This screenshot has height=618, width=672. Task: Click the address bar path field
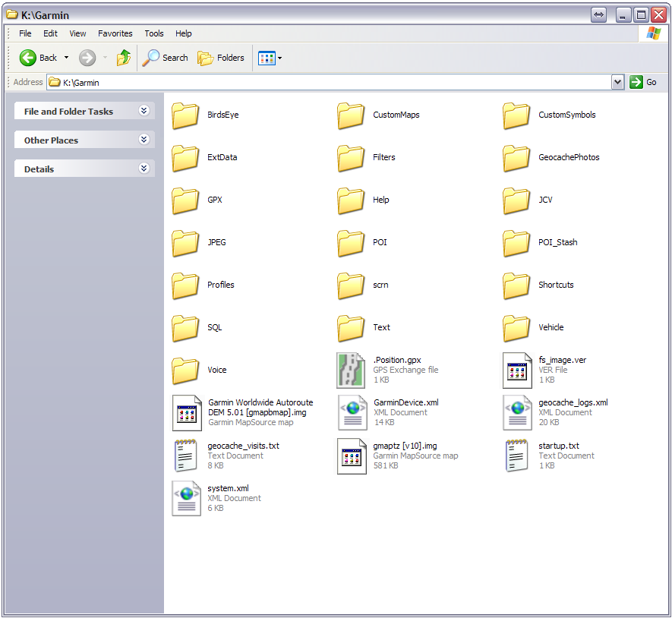(x=329, y=82)
